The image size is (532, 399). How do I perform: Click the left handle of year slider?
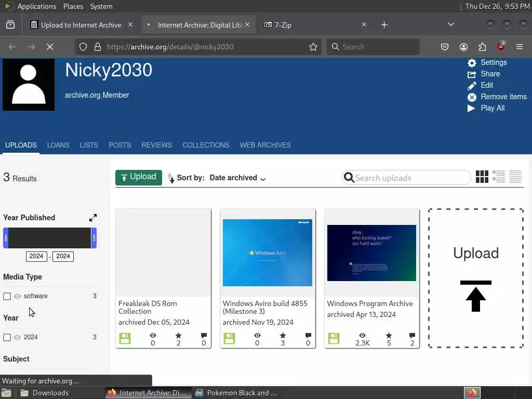pyautogui.click(x=6, y=238)
